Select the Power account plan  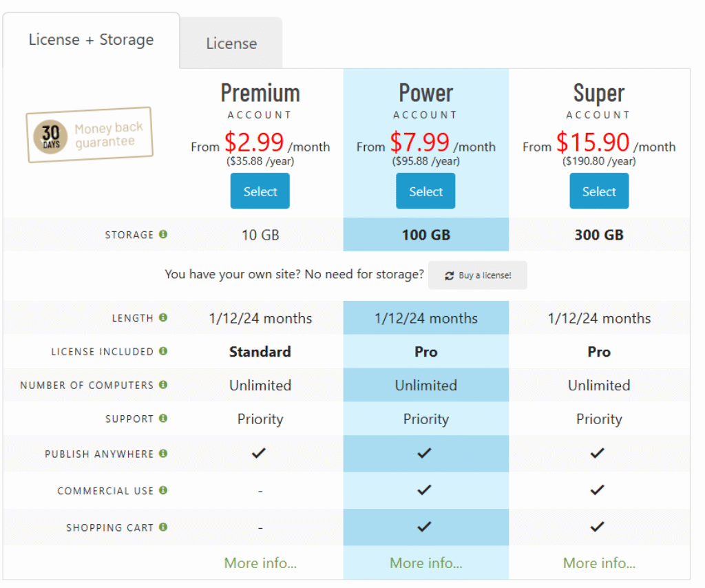pos(425,191)
